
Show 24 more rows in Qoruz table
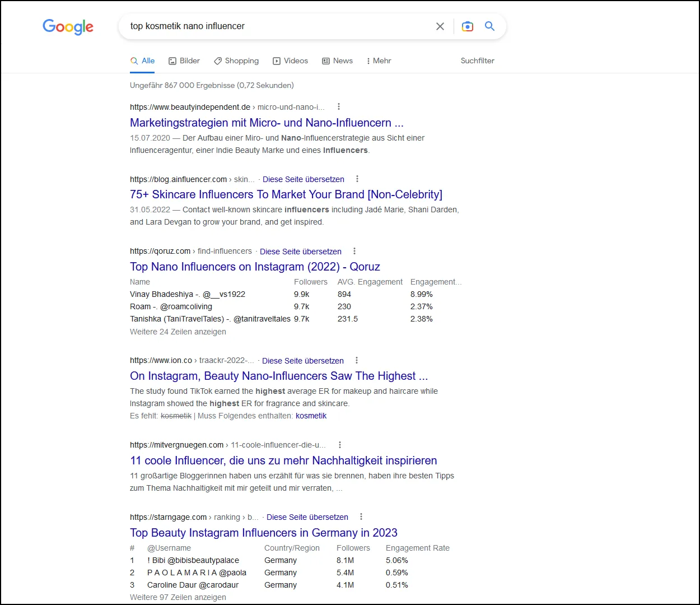(x=178, y=332)
